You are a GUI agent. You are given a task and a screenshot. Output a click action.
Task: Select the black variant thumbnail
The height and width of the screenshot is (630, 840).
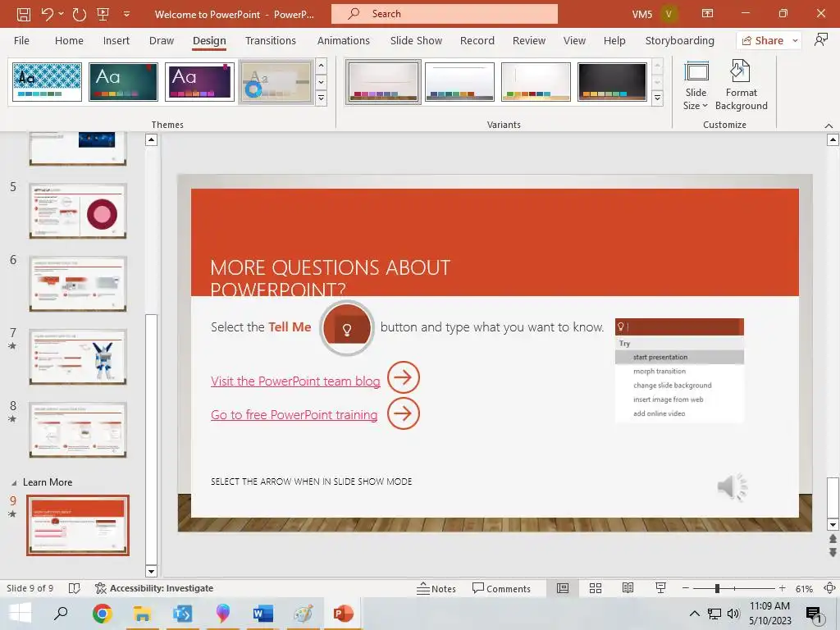point(612,82)
